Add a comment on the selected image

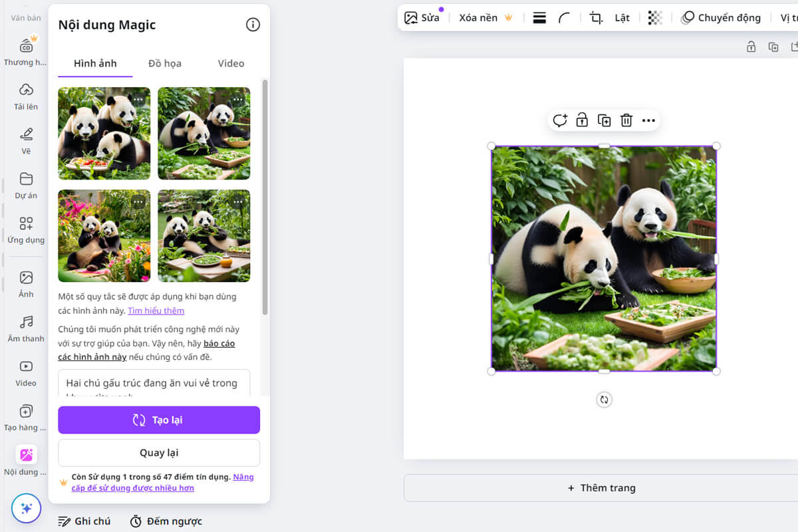560,120
